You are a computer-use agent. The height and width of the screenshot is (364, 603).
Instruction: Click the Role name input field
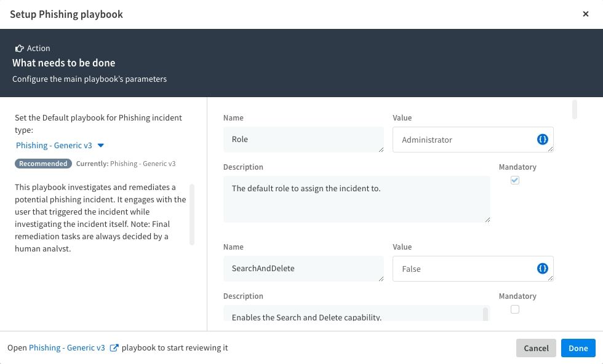(x=303, y=140)
